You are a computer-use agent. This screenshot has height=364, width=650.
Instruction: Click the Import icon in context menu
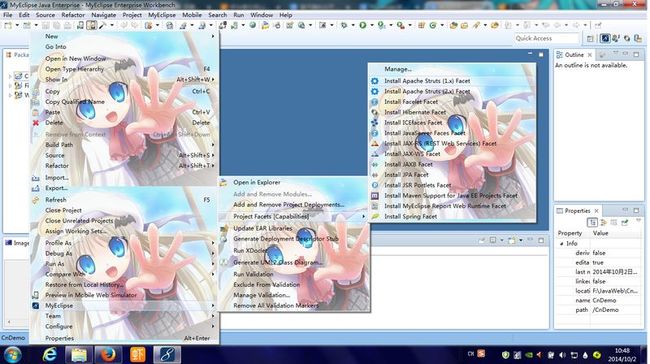coord(36,178)
